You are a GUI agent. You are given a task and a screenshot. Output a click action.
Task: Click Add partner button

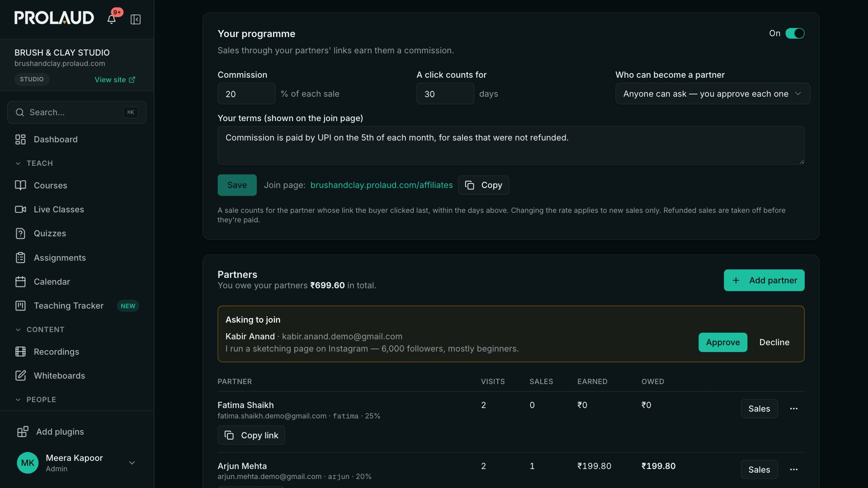coord(764,280)
